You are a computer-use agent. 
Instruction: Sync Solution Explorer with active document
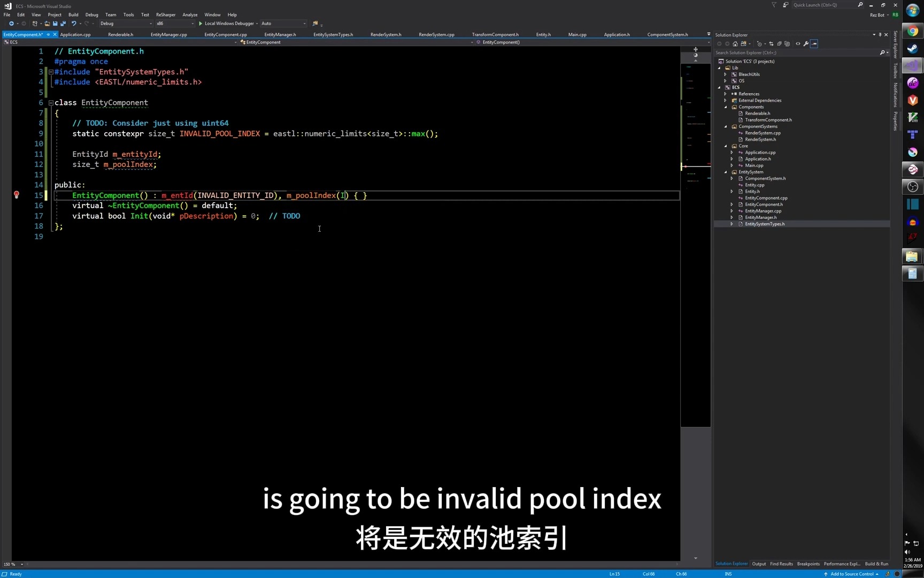click(x=772, y=44)
